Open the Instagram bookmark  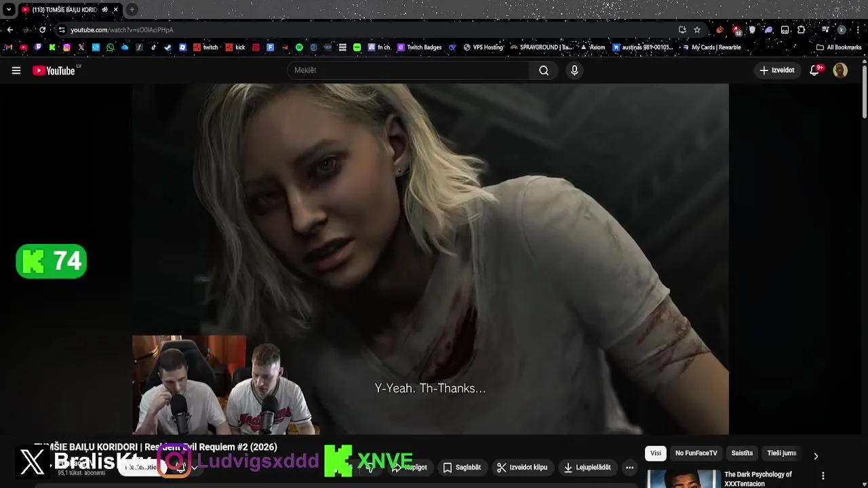click(66, 47)
